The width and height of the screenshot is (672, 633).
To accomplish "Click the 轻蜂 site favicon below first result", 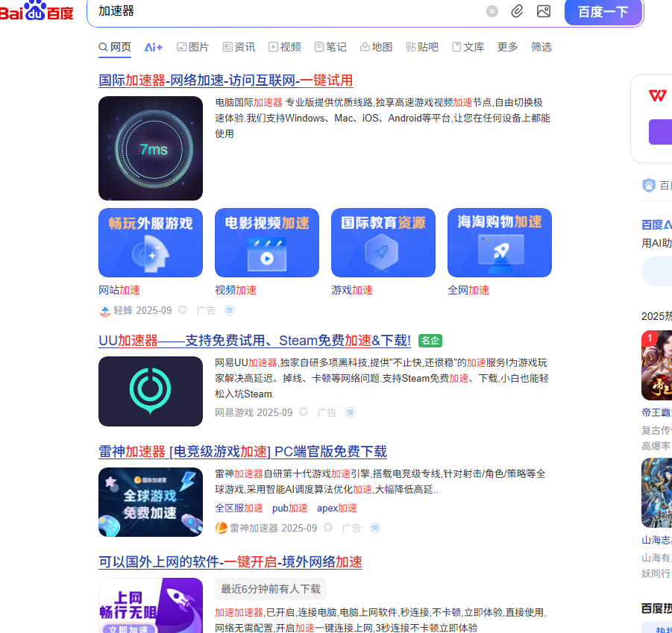I will pos(104,310).
